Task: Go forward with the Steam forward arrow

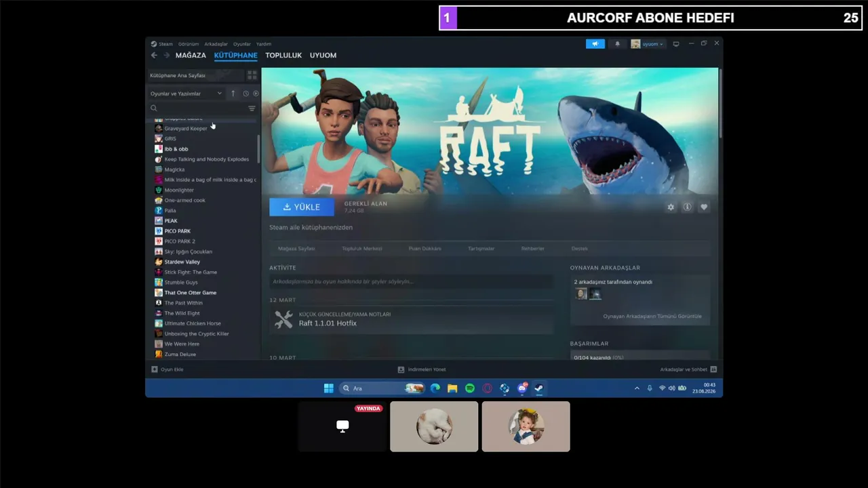Action: click(x=167, y=55)
